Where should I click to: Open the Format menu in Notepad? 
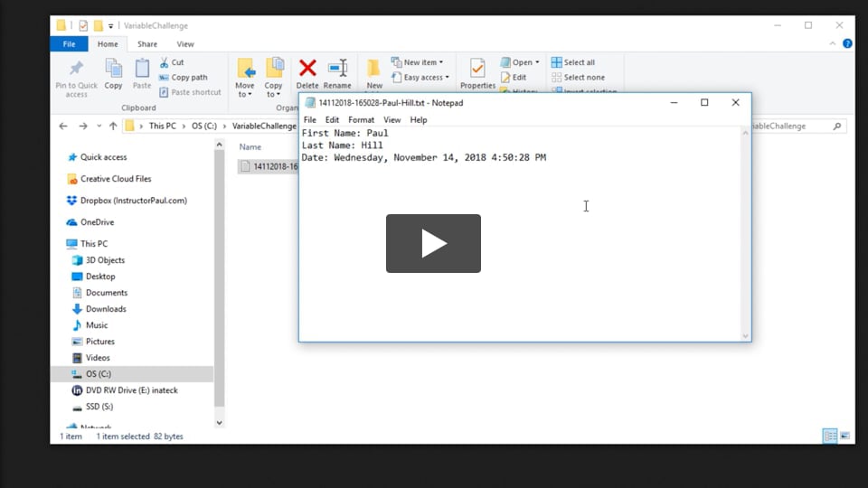click(x=361, y=120)
